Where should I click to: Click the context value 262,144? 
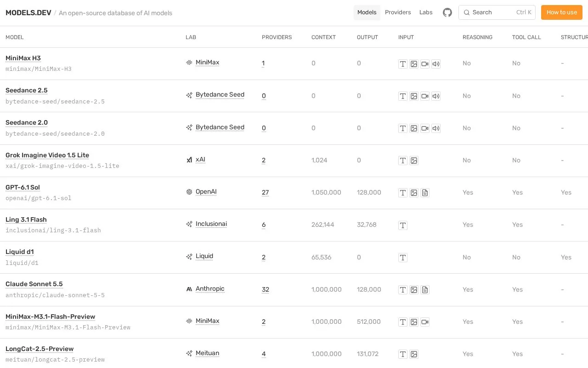[323, 225]
